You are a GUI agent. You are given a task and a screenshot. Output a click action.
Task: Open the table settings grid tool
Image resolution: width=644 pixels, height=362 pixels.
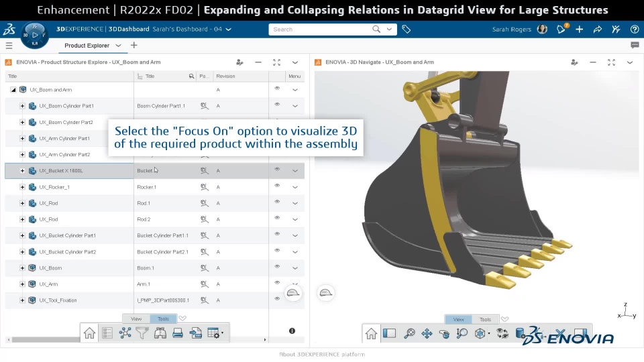tap(215, 333)
